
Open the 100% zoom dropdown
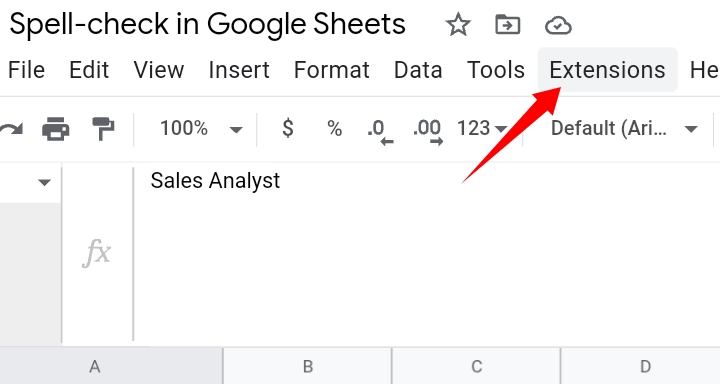tap(201, 129)
